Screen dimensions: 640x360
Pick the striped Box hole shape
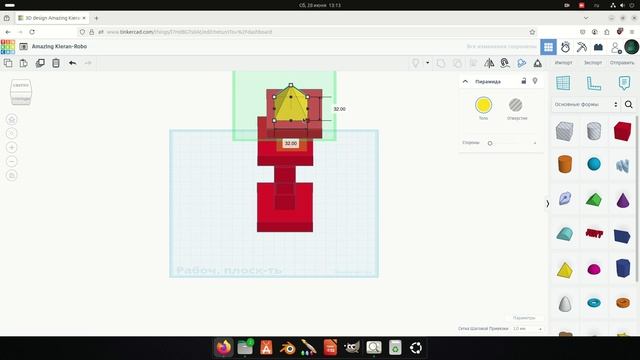coord(564,131)
